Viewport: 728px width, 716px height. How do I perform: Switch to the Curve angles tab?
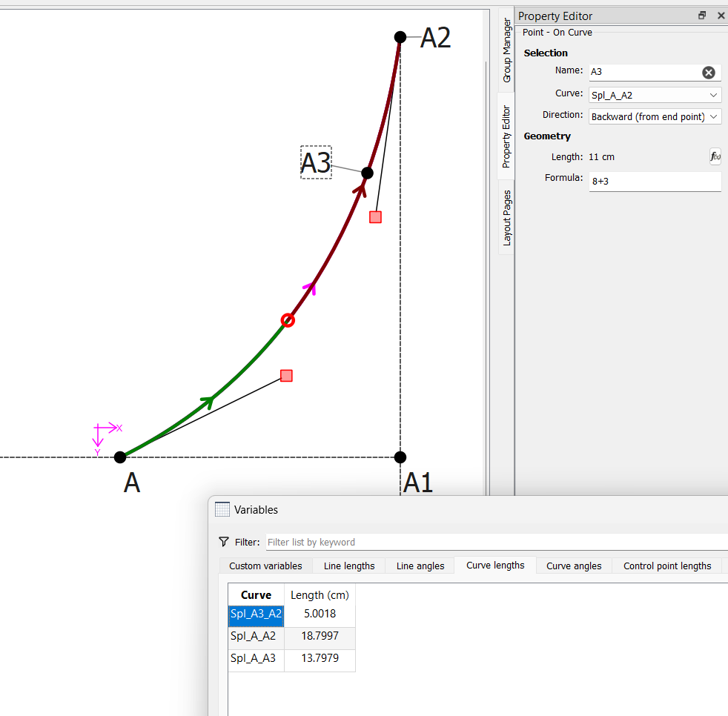[574, 566]
